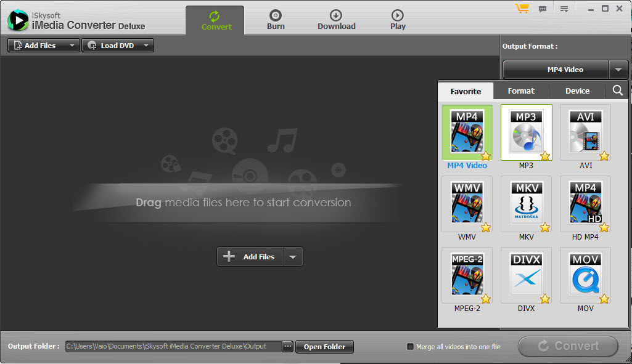The height and width of the screenshot is (364, 632).
Task: Click the HD MP4 label under its icon
Action: (x=585, y=237)
